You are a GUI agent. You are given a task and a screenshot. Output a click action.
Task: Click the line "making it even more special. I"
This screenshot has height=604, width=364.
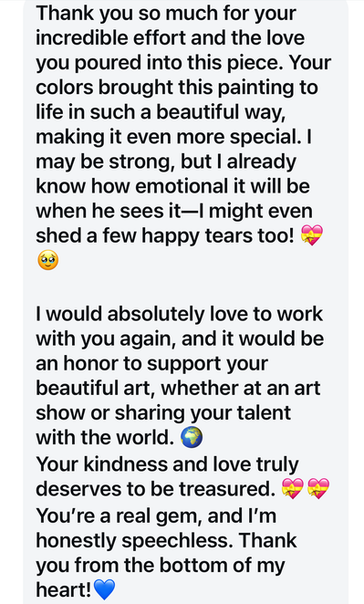[173, 137]
